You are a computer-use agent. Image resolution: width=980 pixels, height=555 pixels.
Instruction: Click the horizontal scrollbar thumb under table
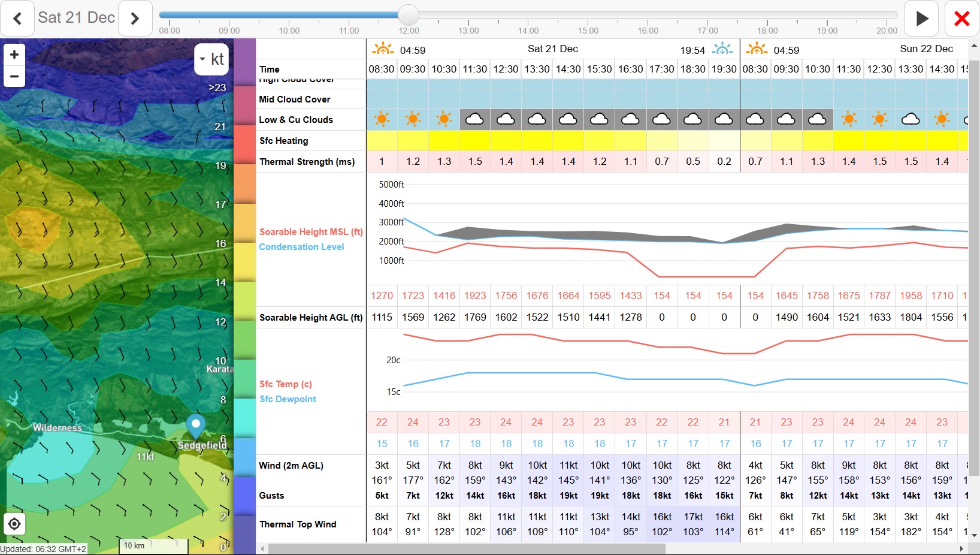tap(467, 548)
